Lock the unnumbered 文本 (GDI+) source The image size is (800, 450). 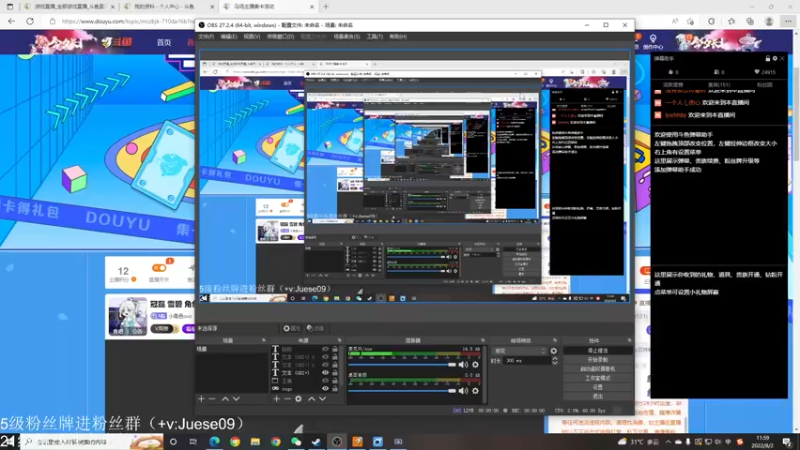(335, 372)
